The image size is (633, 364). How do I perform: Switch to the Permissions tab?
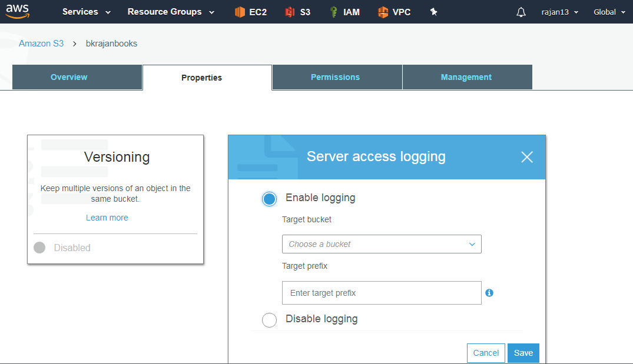tap(336, 76)
